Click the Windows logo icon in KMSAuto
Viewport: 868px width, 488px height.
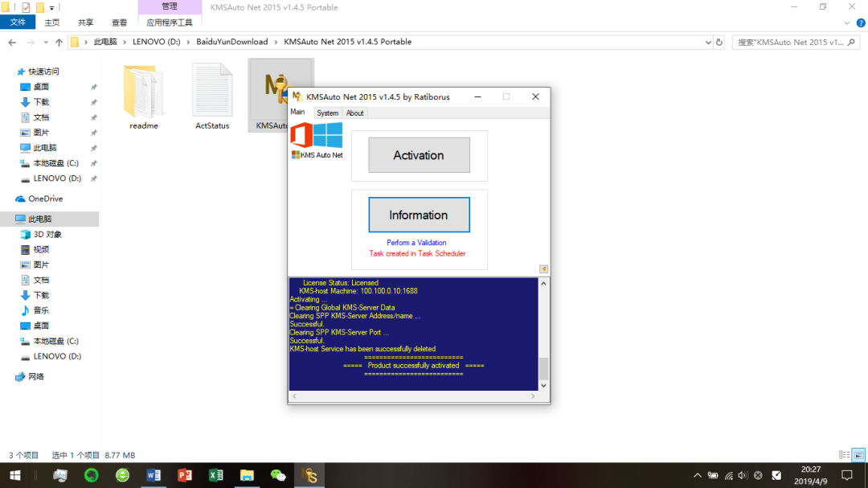328,135
